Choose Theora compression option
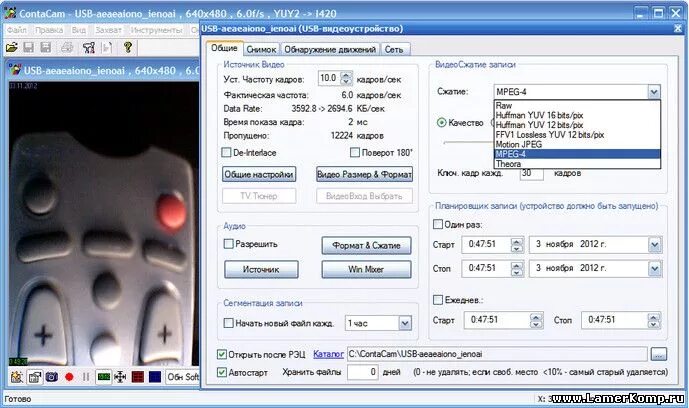Image resolution: width=689 pixels, height=408 pixels. 577,164
